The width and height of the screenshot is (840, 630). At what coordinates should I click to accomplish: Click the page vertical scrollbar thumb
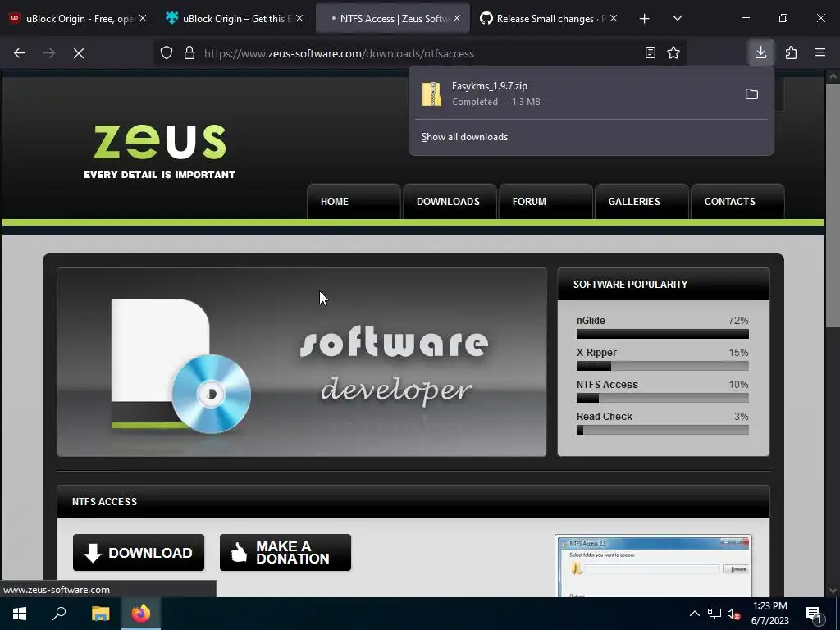pos(833,204)
